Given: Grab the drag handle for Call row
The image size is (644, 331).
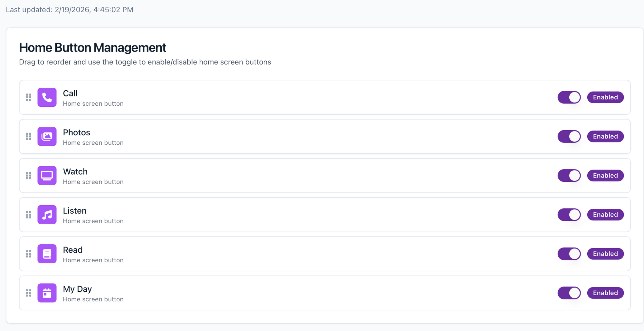Looking at the screenshot, I should pos(29,97).
